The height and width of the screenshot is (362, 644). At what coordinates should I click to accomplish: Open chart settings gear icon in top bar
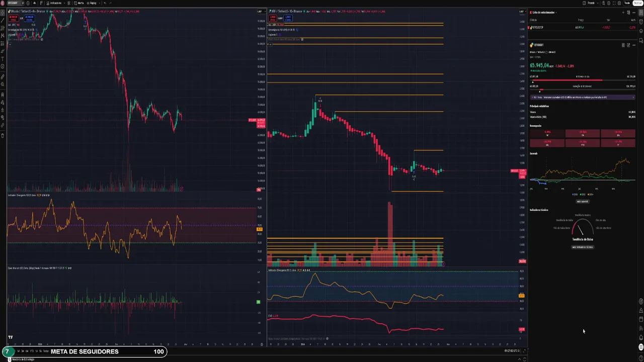coord(609,3)
